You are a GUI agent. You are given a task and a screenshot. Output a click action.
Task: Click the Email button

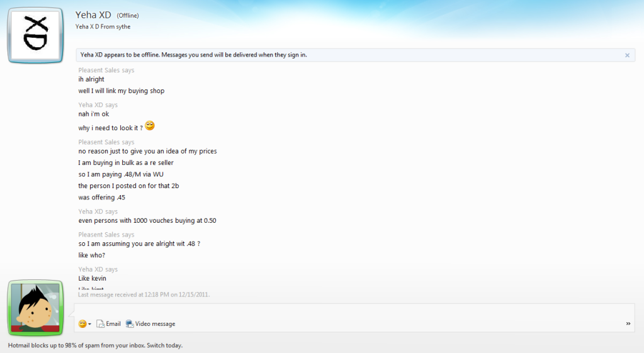108,324
